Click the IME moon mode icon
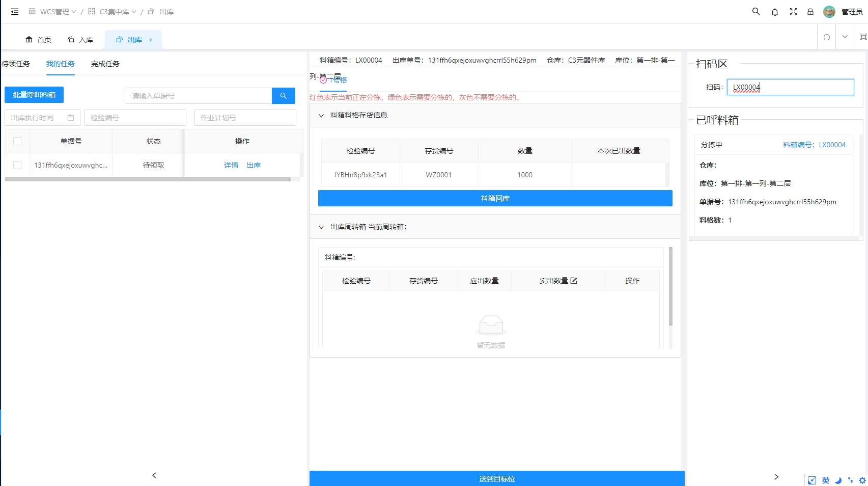This screenshot has width=868, height=486. 838,480
